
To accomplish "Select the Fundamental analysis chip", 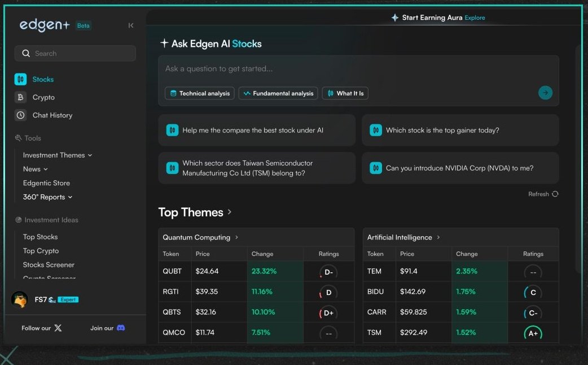I will point(278,93).
